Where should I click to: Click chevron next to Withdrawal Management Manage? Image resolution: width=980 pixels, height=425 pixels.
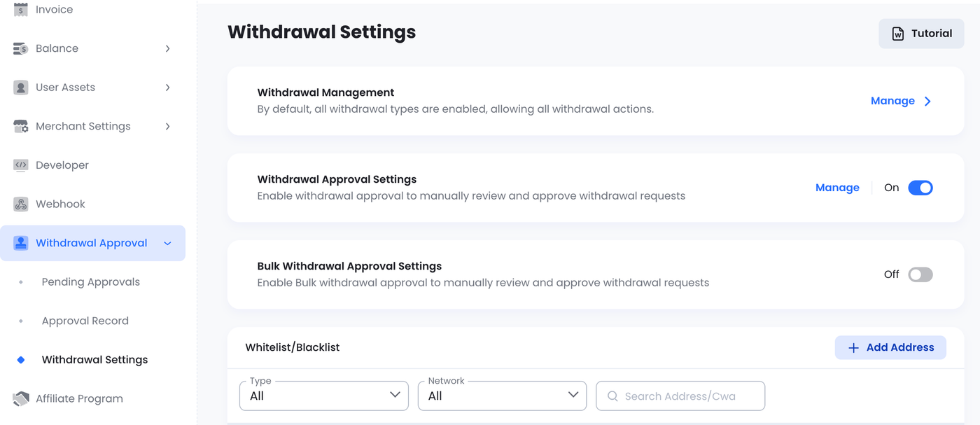pyautogui.click(x=927, y=102)
